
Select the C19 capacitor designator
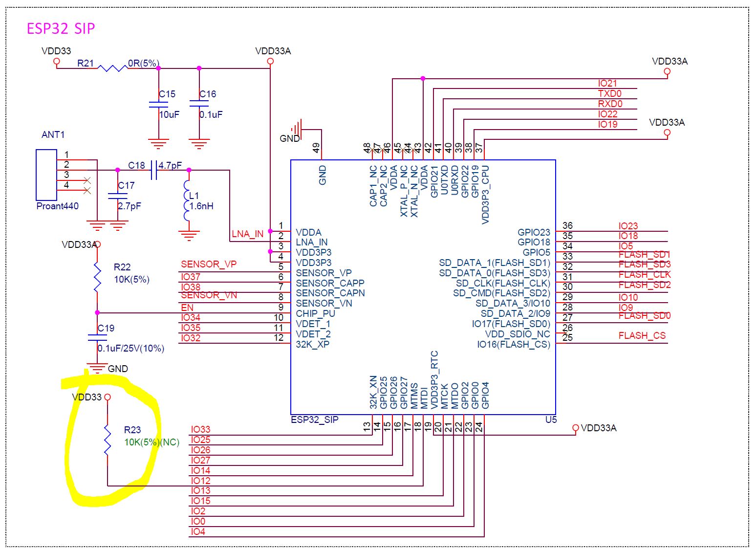point(106,328)
